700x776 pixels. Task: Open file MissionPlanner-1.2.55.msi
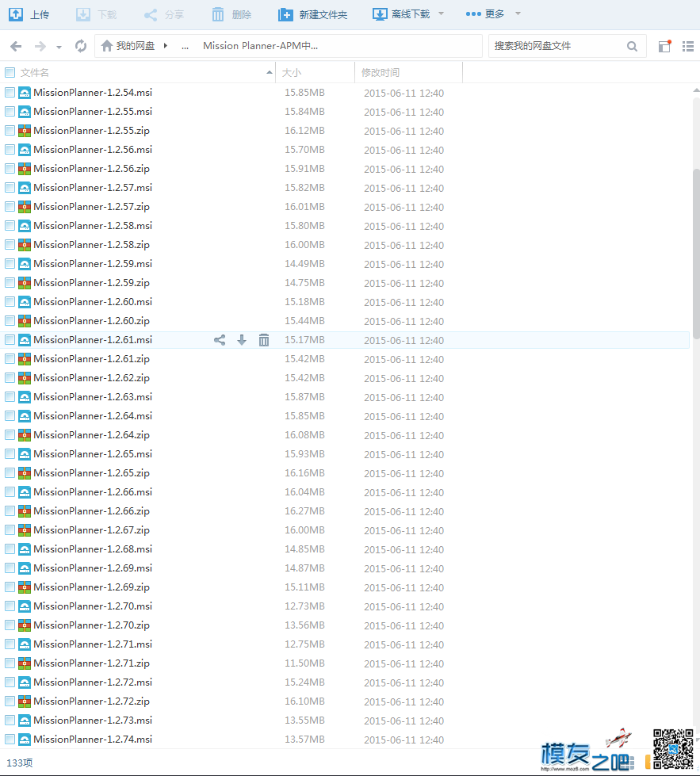click(93, 111)
